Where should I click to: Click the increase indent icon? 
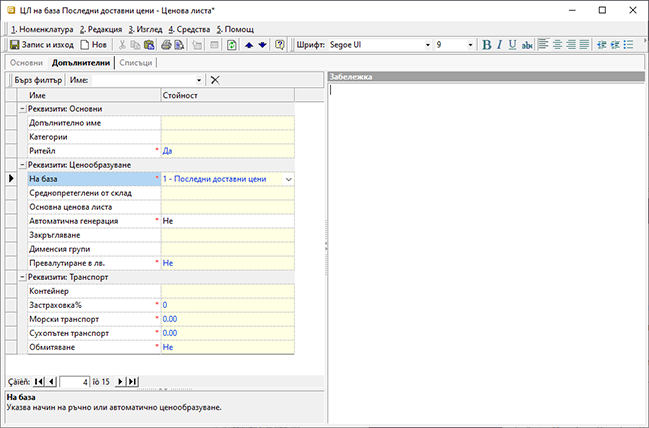pyautogui.click(x=615, y=45)
